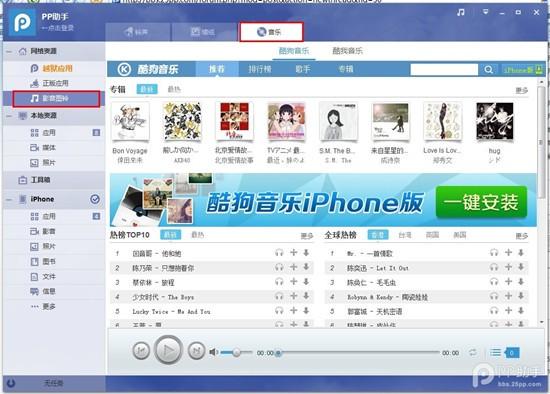Open the 工具箱 toolbox
Viewport: 550px width, 394px height.
[x=34, y=180]
